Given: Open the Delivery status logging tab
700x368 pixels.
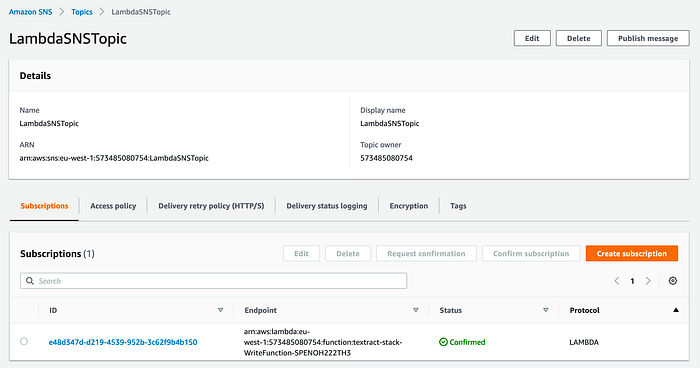Looking at the screenshot, I should coord(327,206).
